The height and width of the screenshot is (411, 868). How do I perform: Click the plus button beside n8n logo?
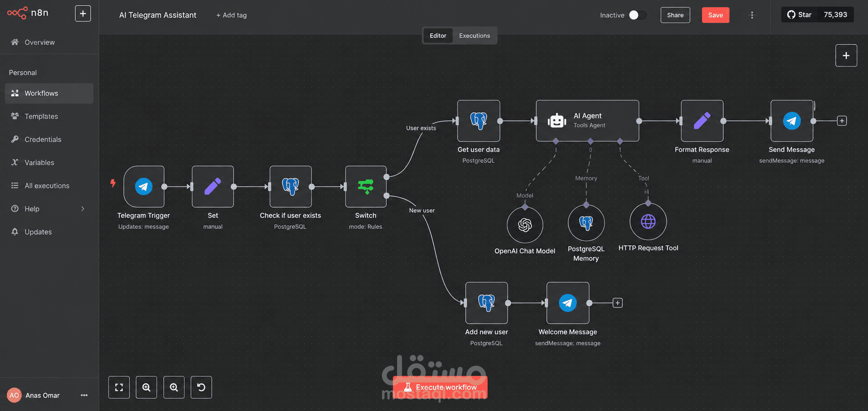(83, 14)
